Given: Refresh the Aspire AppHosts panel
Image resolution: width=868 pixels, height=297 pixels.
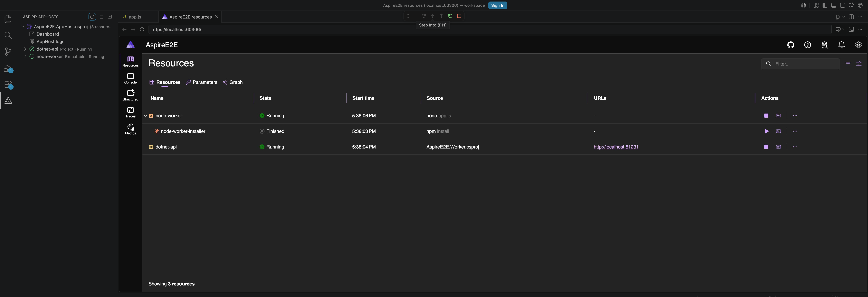Looking at the screenshot, I should pyautogui.click(x=92, y=17).
